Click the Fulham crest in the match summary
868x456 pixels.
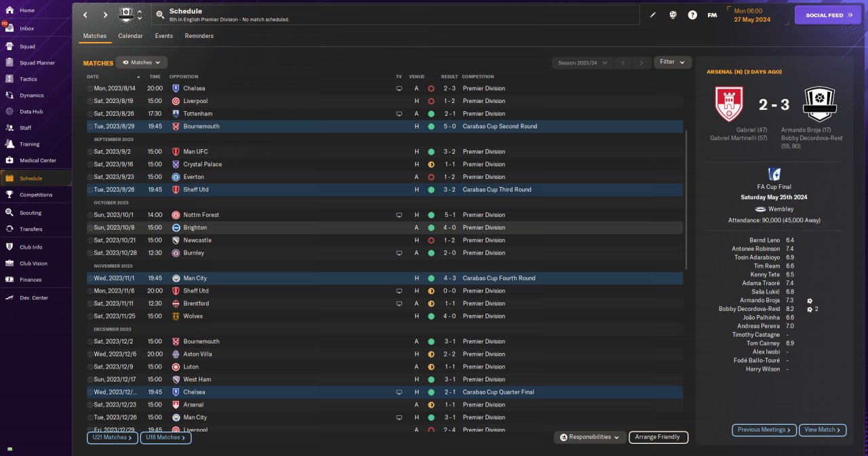(819, 104)
